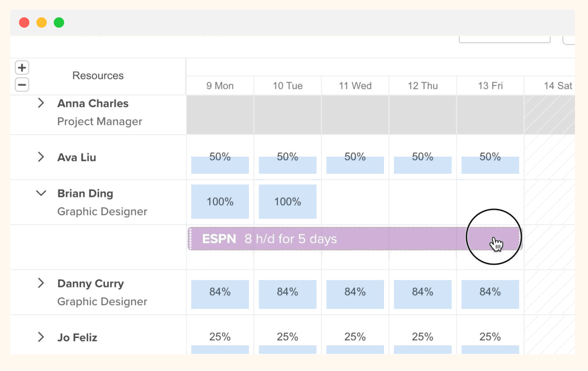Click the 14 Sat weekend header

(557, 86)
